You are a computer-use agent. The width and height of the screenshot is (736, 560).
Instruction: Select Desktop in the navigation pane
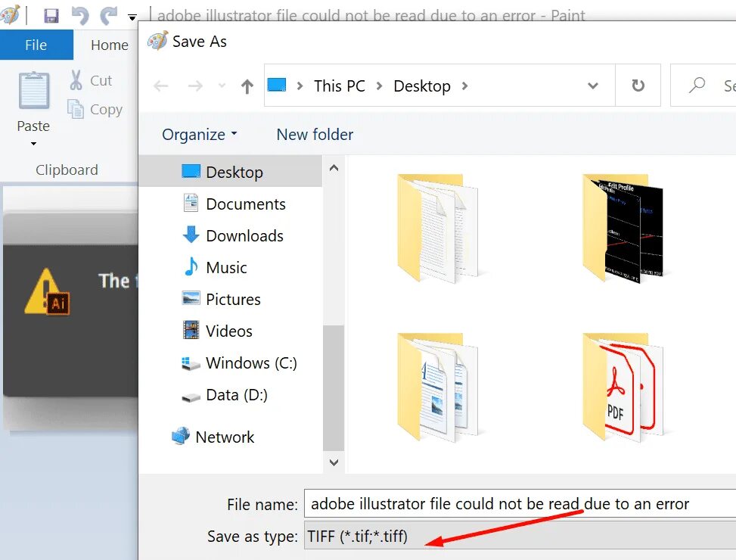(x=231, y=172)
